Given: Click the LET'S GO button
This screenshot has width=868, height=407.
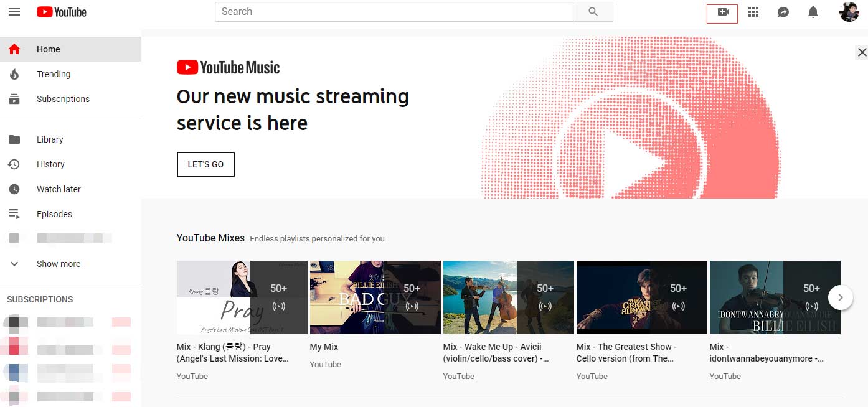Looking at the screenshot, I should (205, 164).
